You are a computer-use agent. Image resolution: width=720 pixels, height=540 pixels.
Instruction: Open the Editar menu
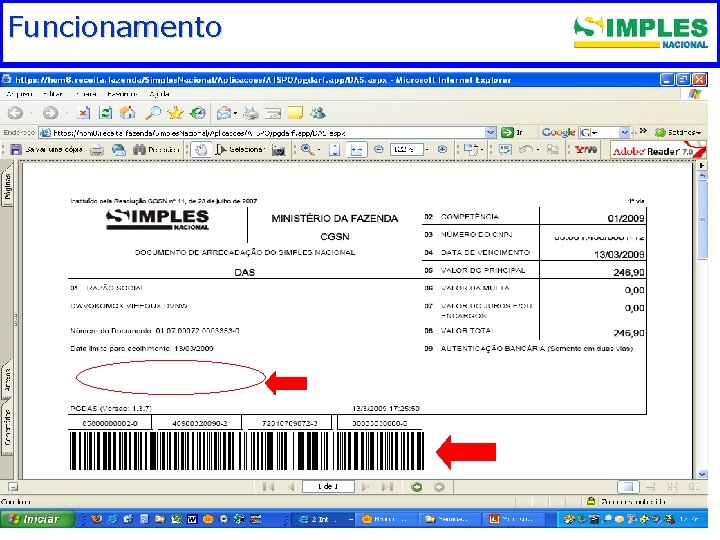[x=53, y=94]
